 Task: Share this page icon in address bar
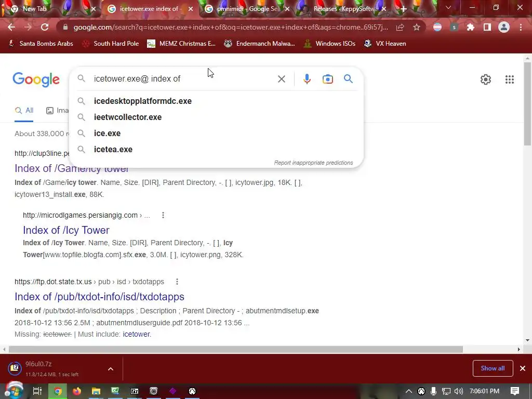pos(400,27)
